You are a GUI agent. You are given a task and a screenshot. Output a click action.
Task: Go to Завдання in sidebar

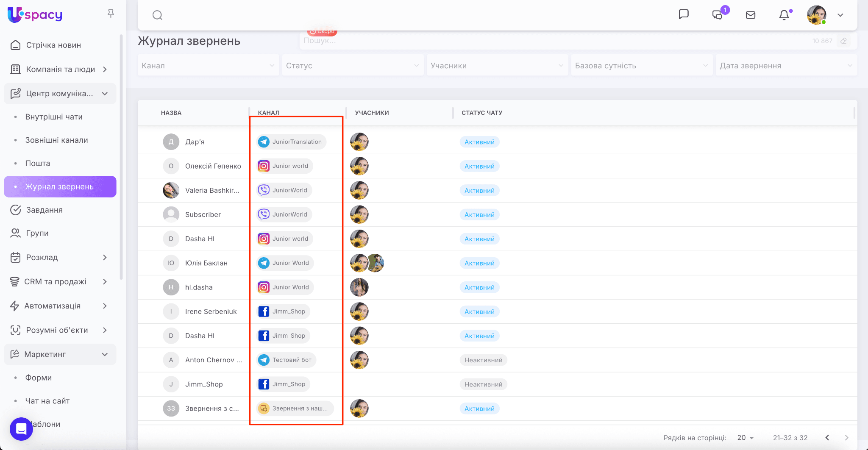44,210
